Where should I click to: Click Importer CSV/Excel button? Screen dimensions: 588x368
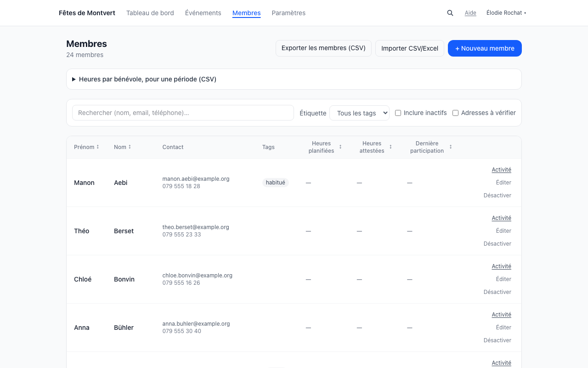pyautogui.click(x=410, y=48)
